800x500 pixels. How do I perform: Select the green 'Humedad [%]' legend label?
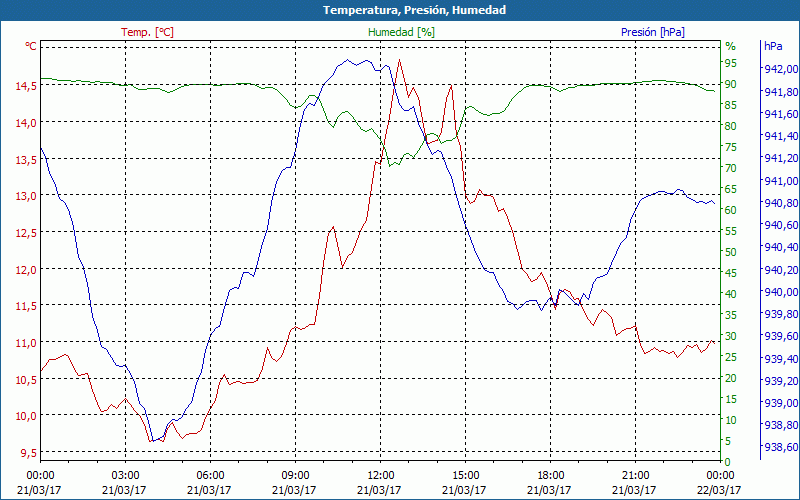pyautogui.click(x=401, y=32)
